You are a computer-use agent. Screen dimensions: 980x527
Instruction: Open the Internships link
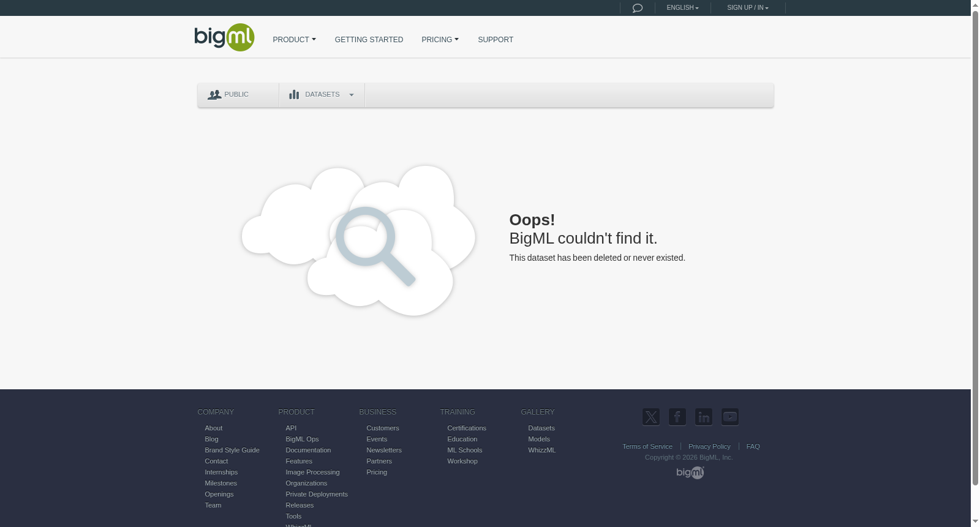click(221, 473)
